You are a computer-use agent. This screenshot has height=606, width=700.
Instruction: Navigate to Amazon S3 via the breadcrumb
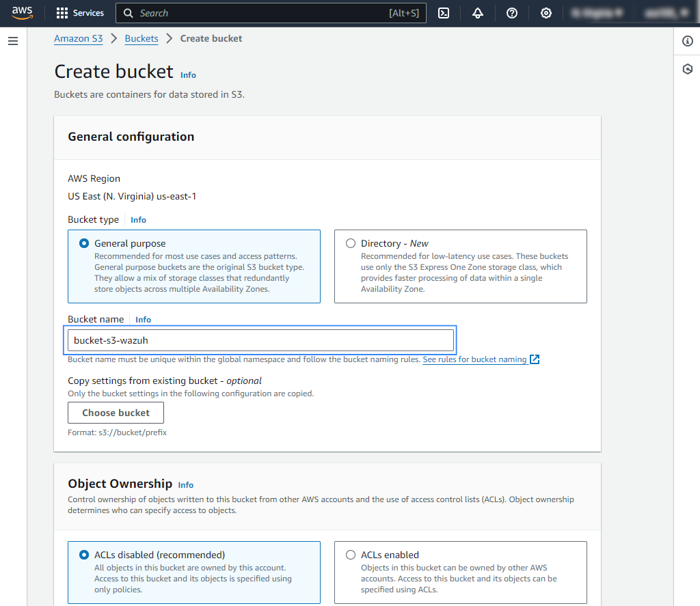click(78, 38)
